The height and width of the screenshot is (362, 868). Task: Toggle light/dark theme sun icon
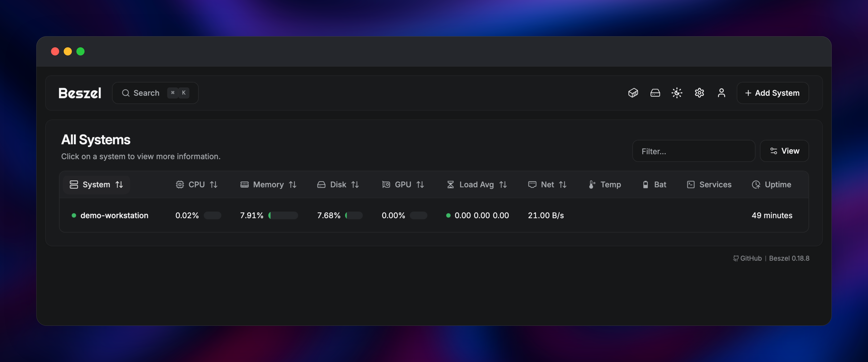point(677,93)
